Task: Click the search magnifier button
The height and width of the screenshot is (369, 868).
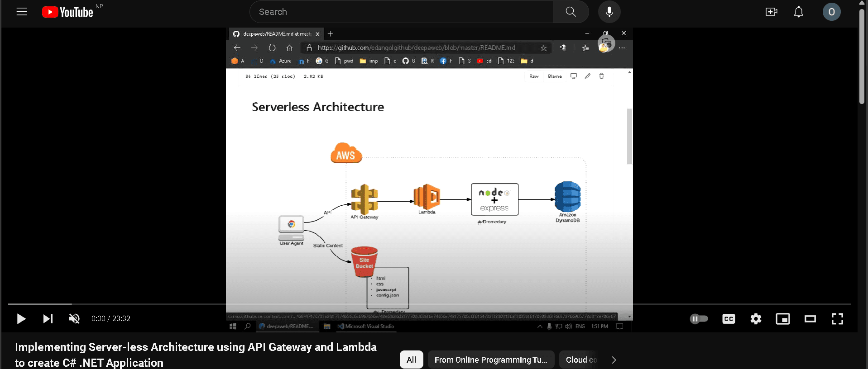Action: (571, 12)
